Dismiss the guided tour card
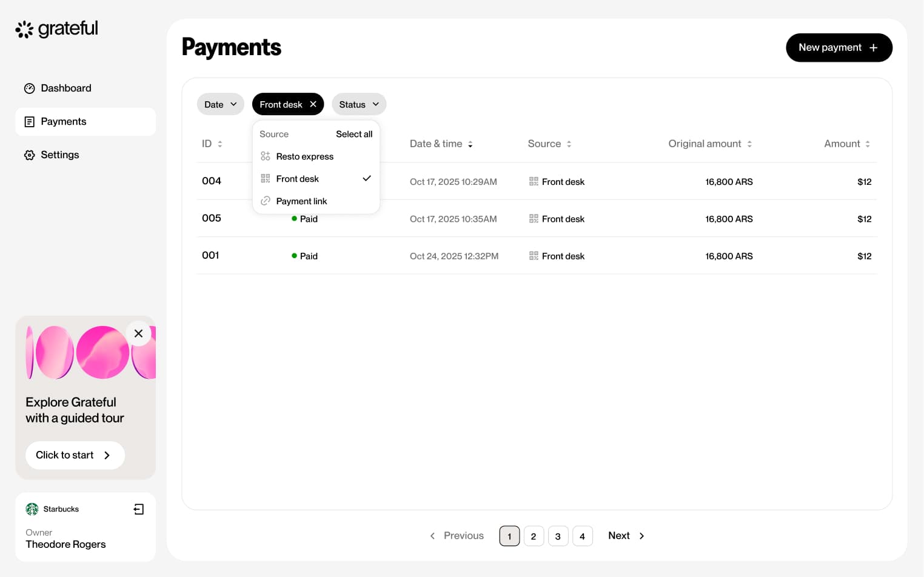The image size is (924, 577). (138, 333)
